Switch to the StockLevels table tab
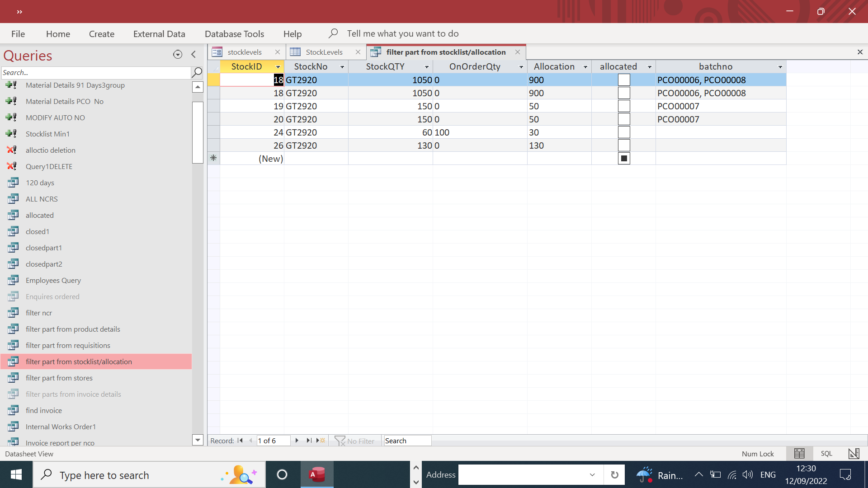 pyautogui.click(x=324, y=52)
